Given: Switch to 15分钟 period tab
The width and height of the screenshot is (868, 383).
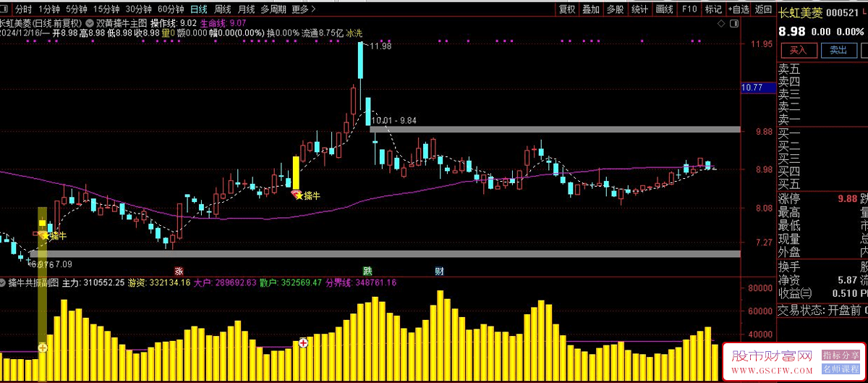Looking at the screenshot, I should coord(105,9).
